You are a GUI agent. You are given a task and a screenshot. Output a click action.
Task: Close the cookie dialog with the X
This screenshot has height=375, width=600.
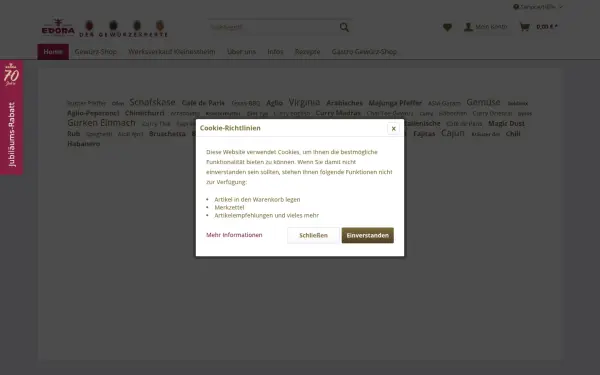tap(393, 129)
